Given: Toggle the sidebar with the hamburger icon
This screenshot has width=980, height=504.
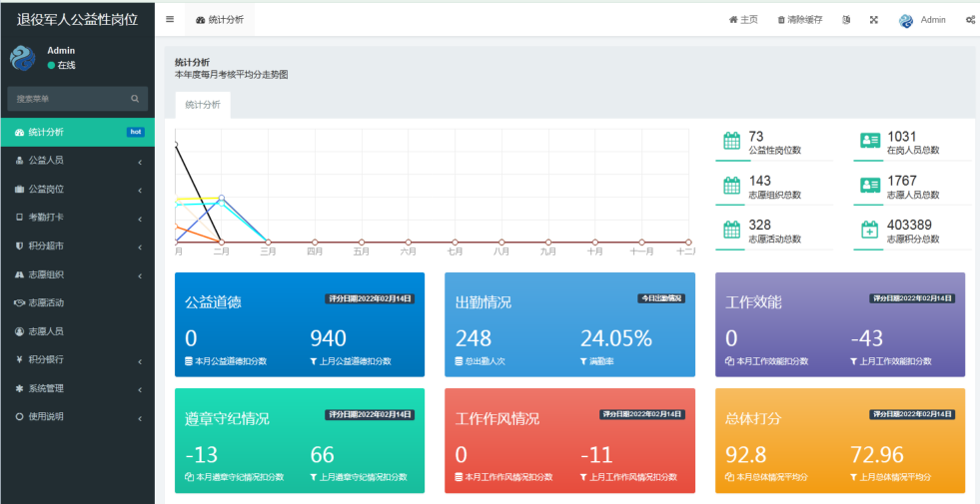Looking at the screenshot, I should coord(170,20).
